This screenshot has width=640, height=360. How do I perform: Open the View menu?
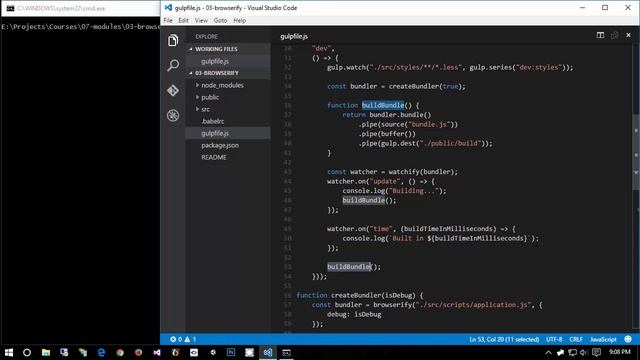[201, 20]
